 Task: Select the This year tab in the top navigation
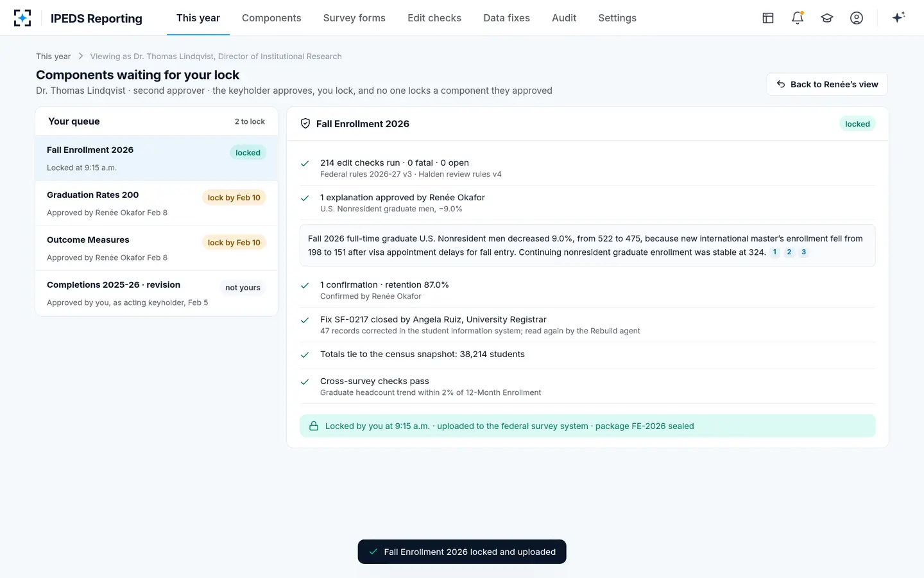tap(198, 18)
